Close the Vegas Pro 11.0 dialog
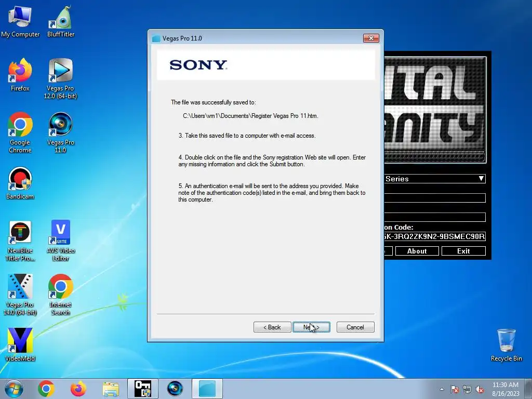Image resolution: width=532 pixels, height=399 pixels. [371, 38]
